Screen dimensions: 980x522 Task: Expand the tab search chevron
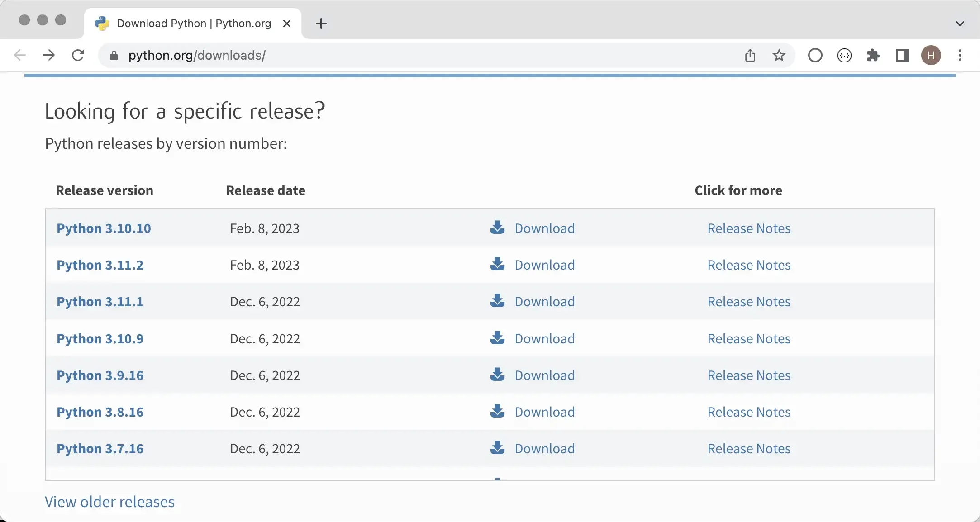(961, 24)
